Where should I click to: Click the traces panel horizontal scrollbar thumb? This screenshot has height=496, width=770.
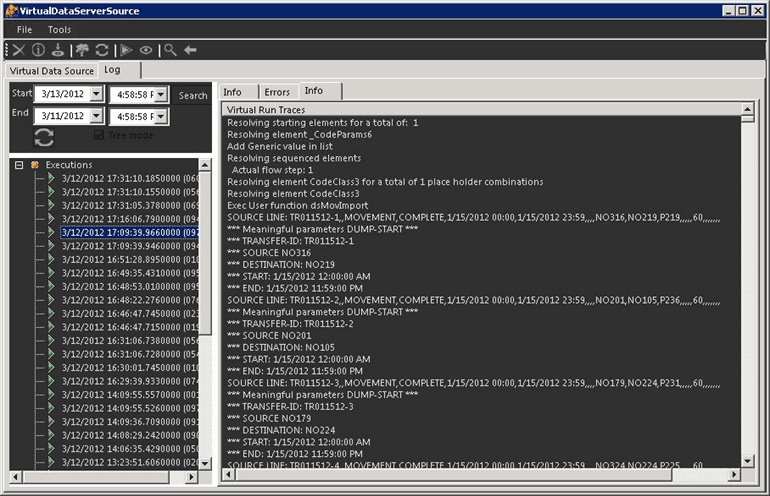tap(454, 474)
